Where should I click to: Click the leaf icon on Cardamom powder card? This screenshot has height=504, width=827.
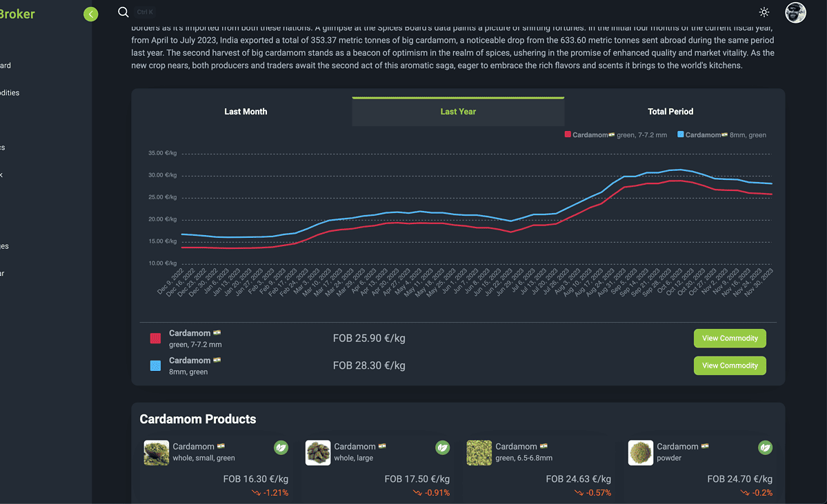pos(765,448)
